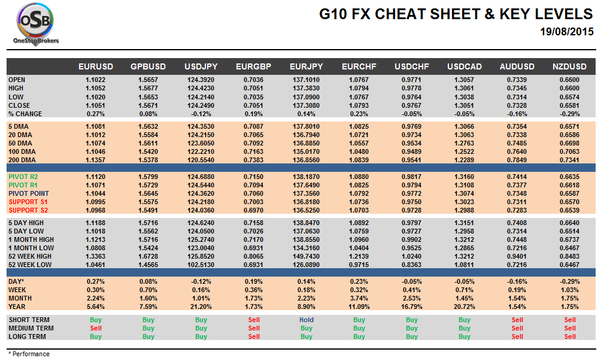601x364 pixels.
Task: Select the 1 MONTH LOW row label
Action: pos(31,248)
